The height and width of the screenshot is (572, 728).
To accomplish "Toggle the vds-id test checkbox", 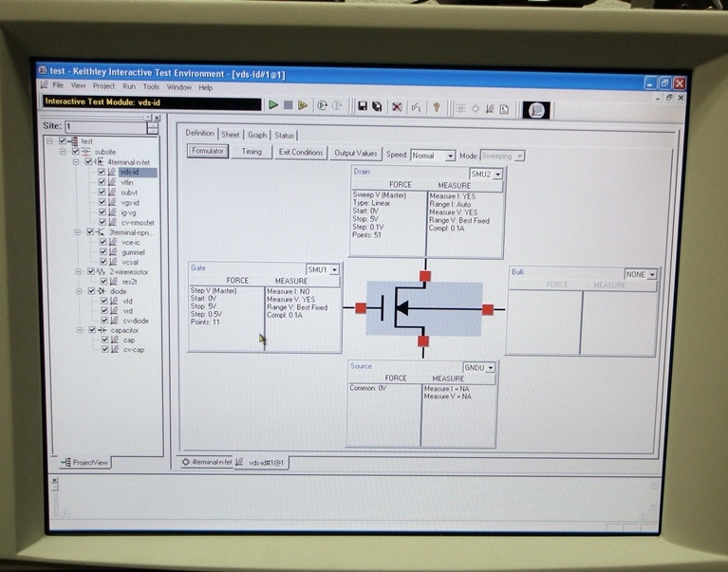I will pyautogui.click(x=102, y=172).
